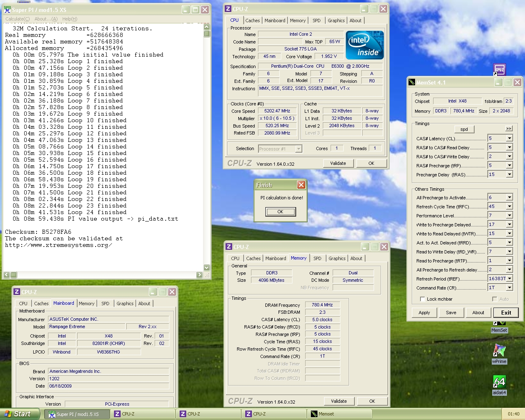This screenshot has width=525, height=420.
Task: Click Super PI horizontal scrollbar right arrow
Action: point(199,275)
